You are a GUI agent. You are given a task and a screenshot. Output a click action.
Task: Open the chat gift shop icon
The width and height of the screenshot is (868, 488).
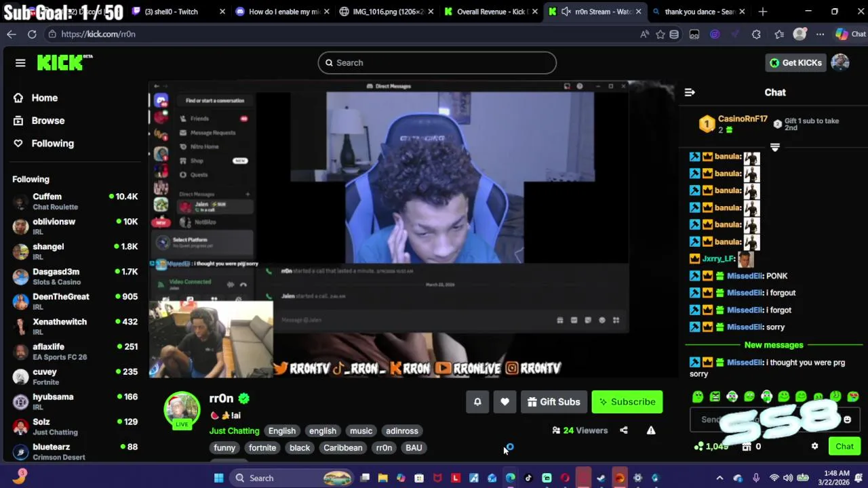(747, 447)
